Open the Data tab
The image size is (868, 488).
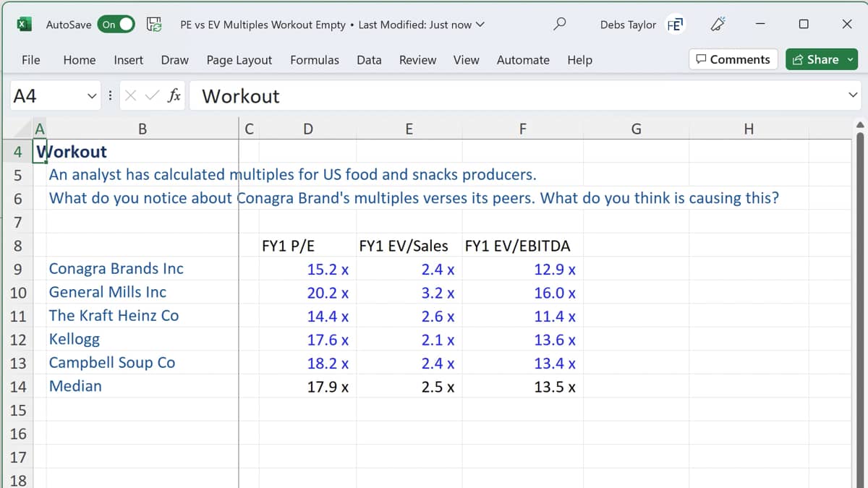(x=369, y=60)
